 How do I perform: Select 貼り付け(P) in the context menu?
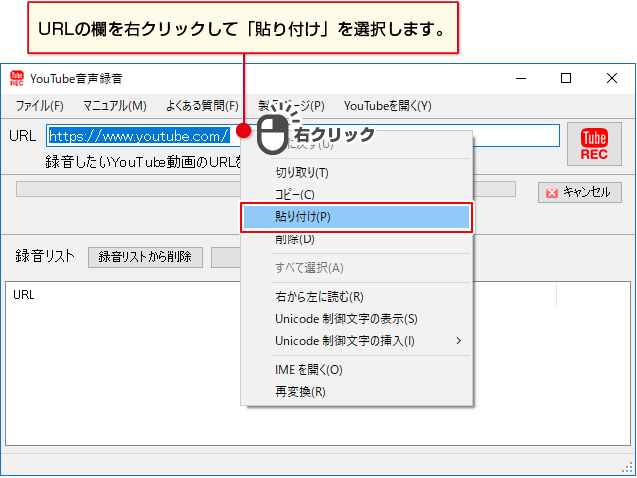pos(357,217)
